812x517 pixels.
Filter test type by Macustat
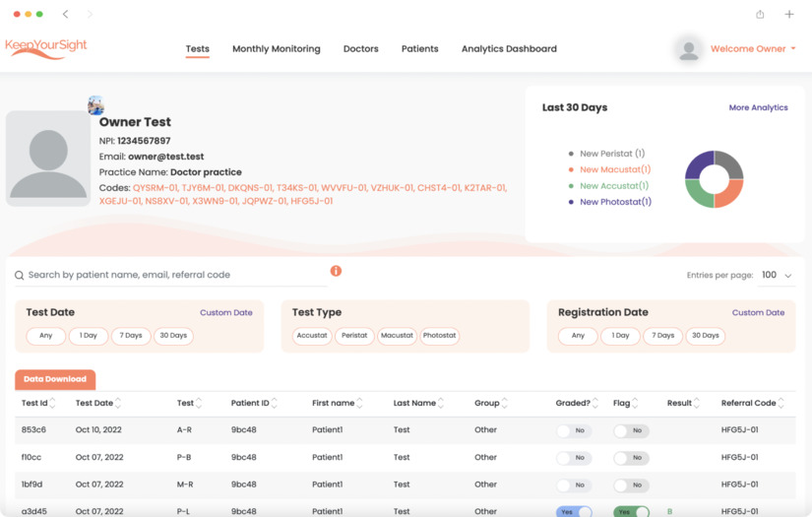coord(397,336)
